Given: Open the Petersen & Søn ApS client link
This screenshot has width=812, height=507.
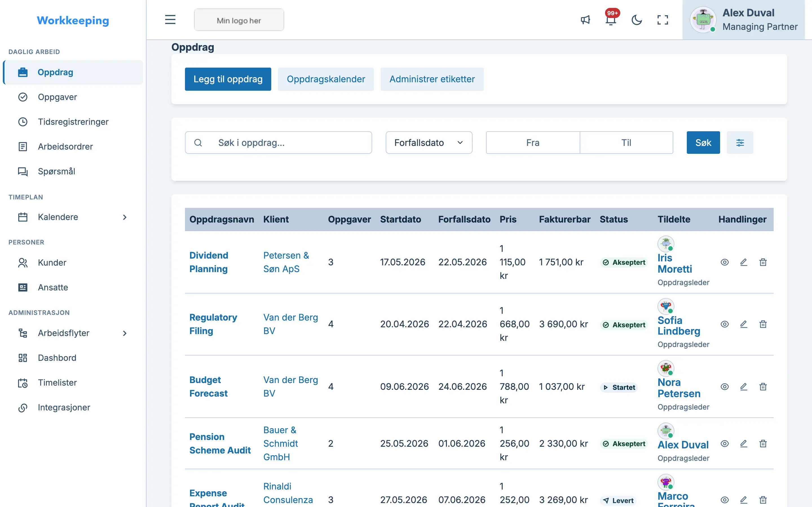Looking at the screenshot, I should pyautogui.click(x=286, y=262).
